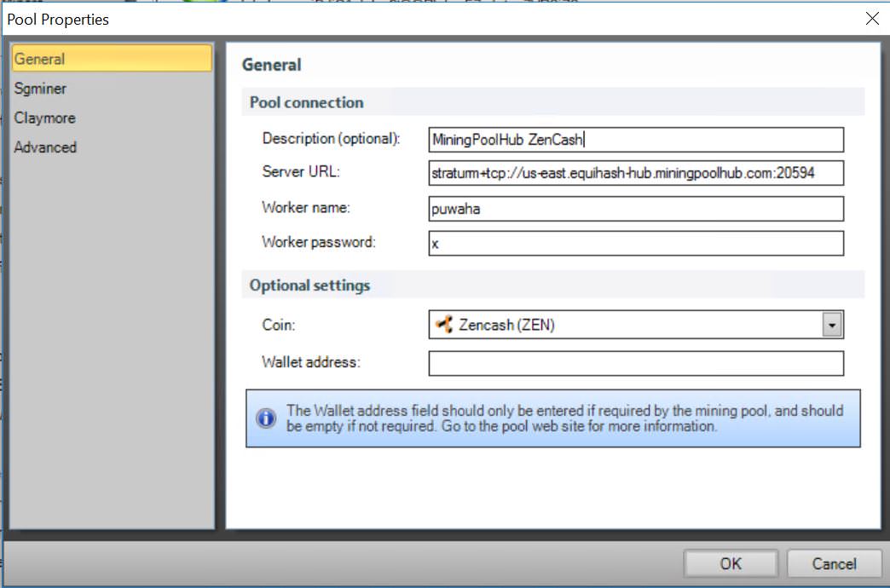
Task: Click the Worker name field
Action: click(636, 209)
